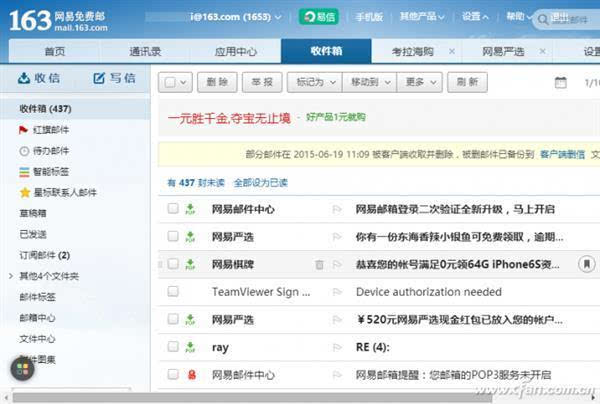Flag the 网易邮件中心 二次验证 email

pos(337,209)
